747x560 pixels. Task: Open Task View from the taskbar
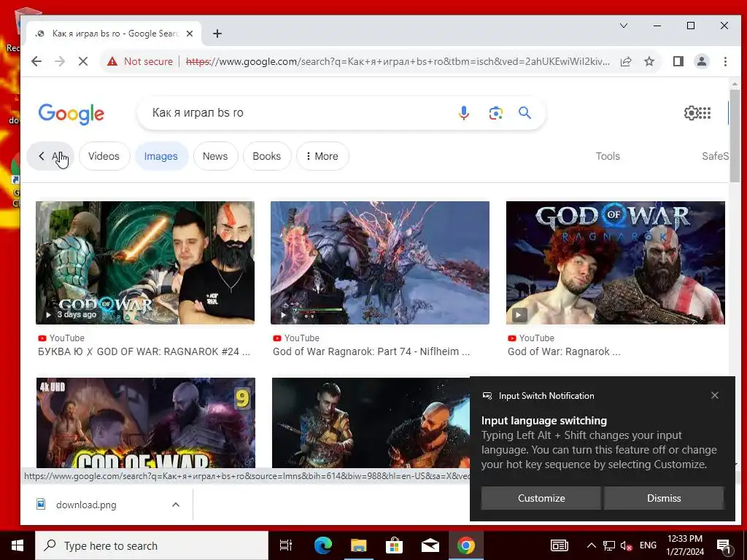pos(286,545)
